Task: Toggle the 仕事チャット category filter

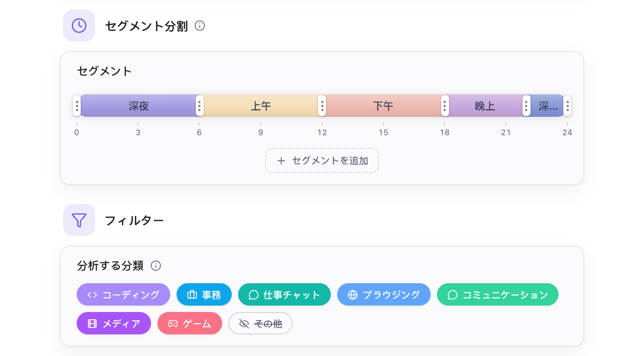Action: coord(284,294)
